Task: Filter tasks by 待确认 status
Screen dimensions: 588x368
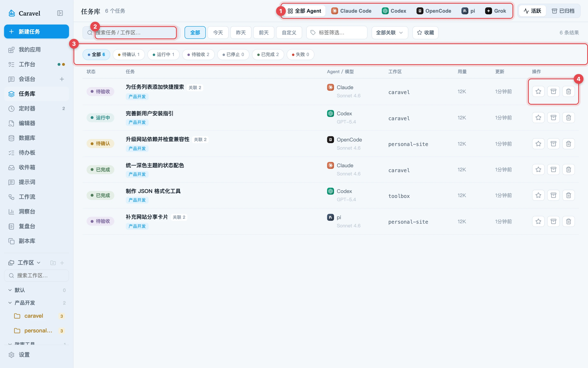Action: click(x=129, y=55)
